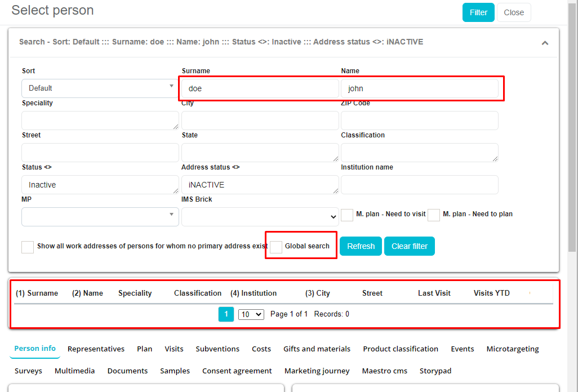Focus the Institution name field
The height and width of the screenshot is (392, 578).
coord(419,185)
